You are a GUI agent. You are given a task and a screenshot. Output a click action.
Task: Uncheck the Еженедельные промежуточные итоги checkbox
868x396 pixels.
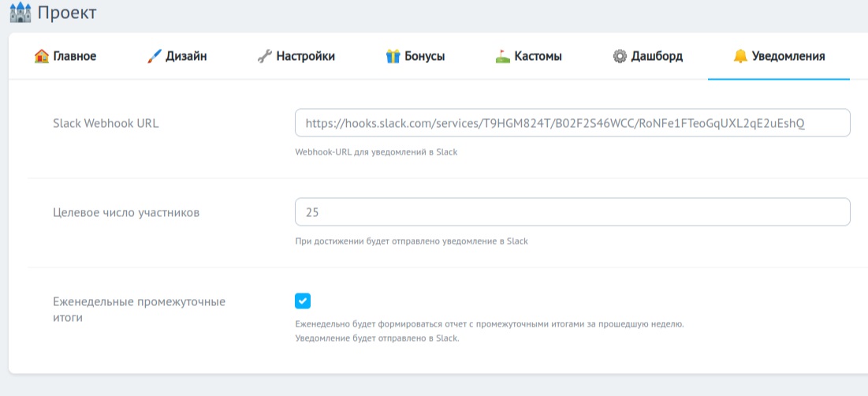tap(303, 301)
